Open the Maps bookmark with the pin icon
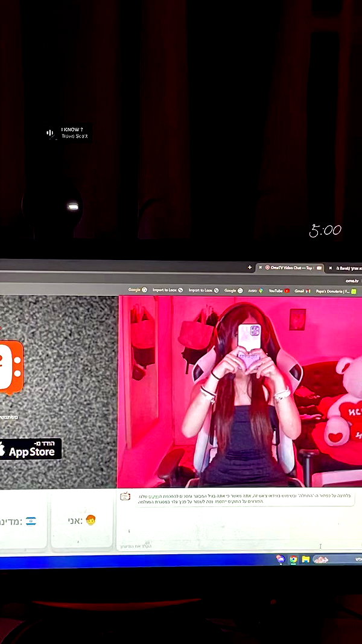The height and width of the screenshot is (644, 362). [x=255, y=291]
